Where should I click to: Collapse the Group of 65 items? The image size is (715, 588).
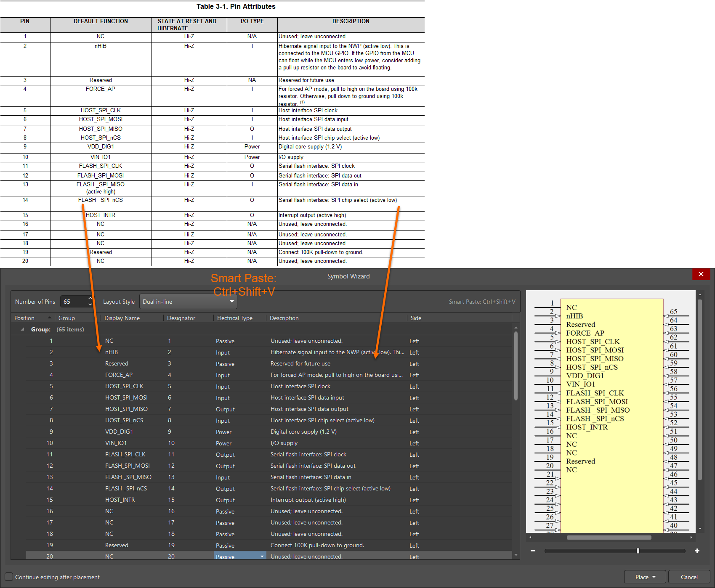(x=22, y=329)
